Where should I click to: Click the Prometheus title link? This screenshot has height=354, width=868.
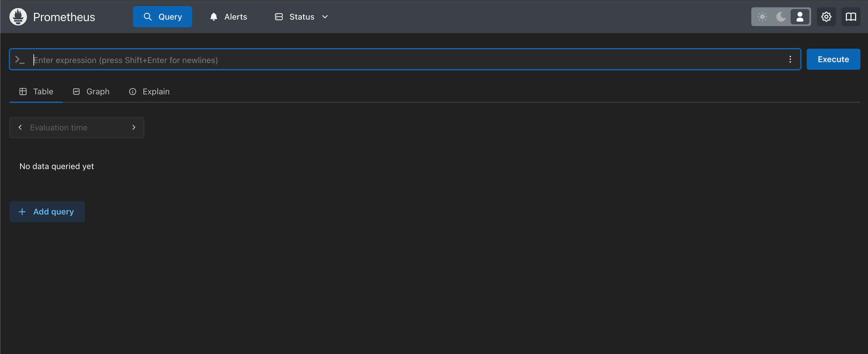point(64,17)
